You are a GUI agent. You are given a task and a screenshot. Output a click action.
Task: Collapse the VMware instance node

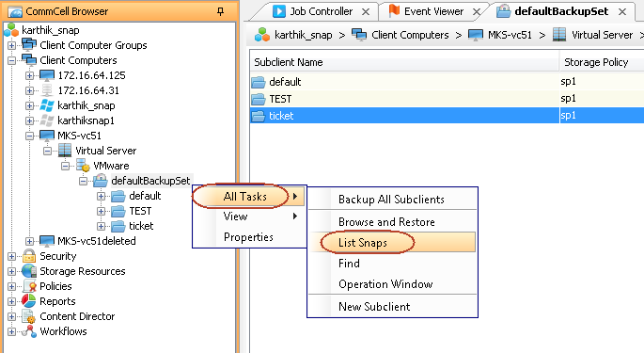[65, 166]
